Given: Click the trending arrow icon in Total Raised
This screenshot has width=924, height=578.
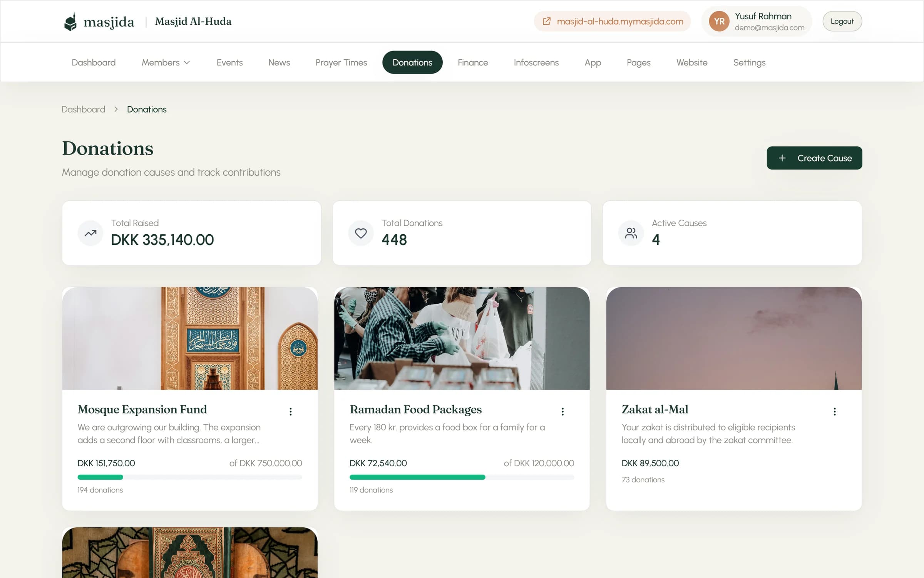Looking at the screenshot, I should point(90,233).
